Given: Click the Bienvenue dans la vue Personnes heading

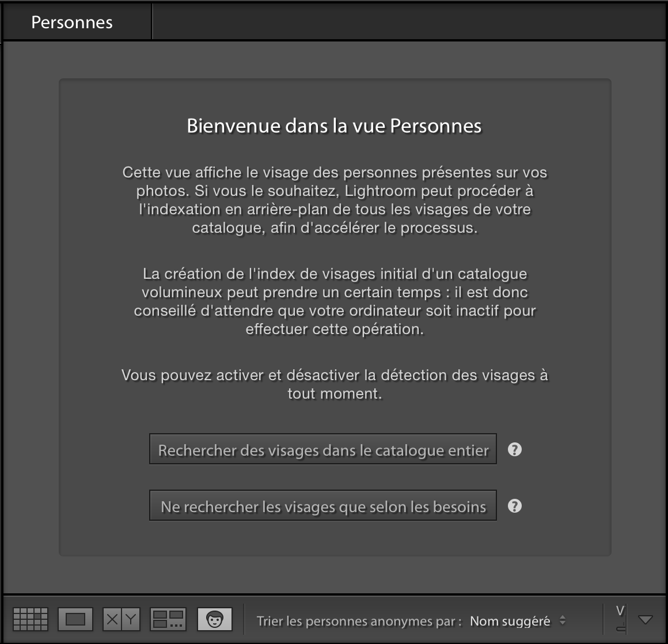Looking at the screenshot, I should (x=334, y=125).
